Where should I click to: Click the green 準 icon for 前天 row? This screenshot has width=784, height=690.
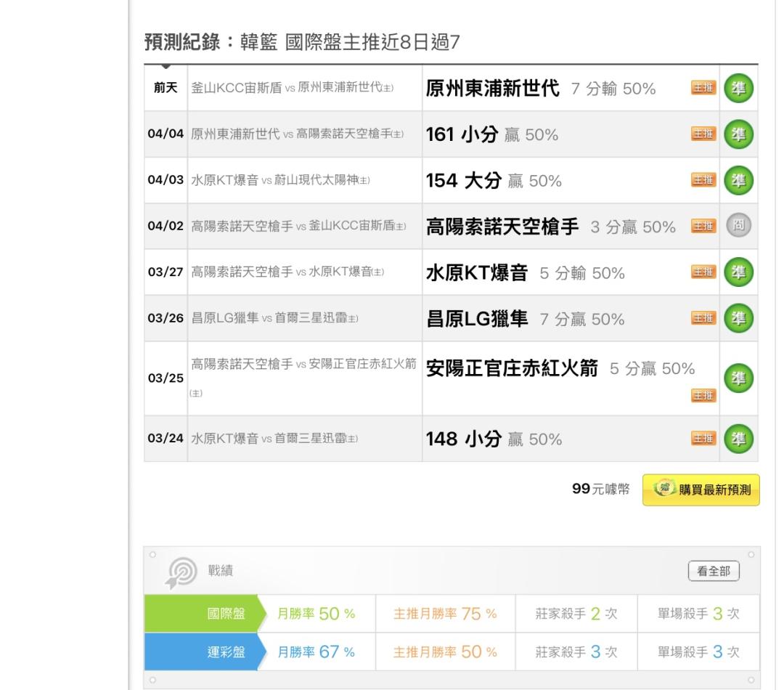[739, 89]
